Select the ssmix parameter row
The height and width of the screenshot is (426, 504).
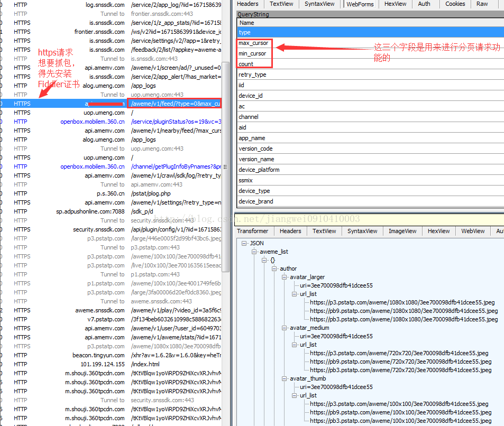(371, 180)
